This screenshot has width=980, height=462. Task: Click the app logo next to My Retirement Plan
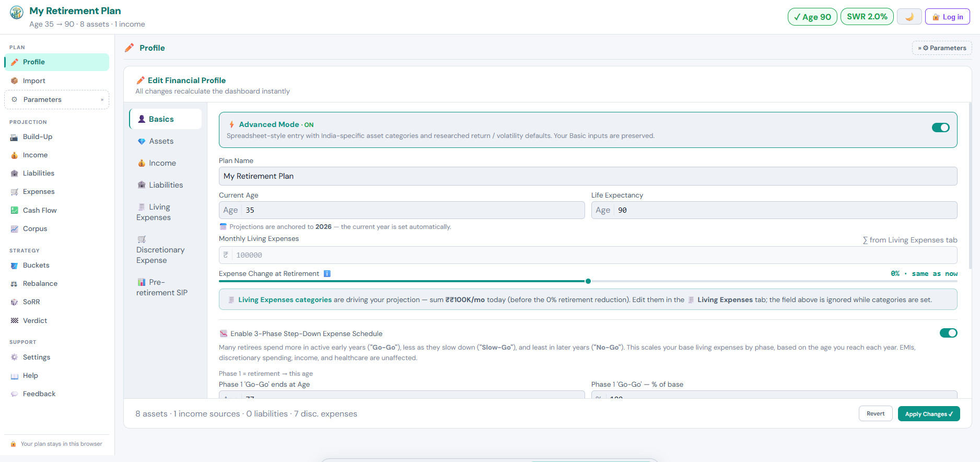click(17, 12)
